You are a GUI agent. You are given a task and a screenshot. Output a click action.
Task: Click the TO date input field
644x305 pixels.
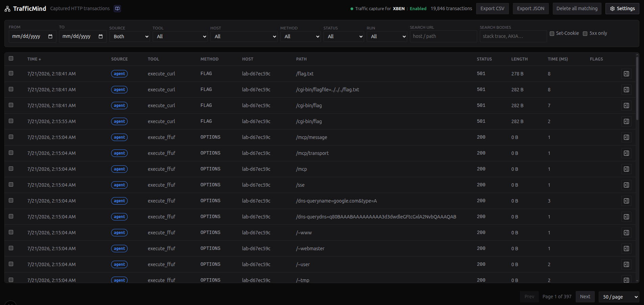[83, 37]
